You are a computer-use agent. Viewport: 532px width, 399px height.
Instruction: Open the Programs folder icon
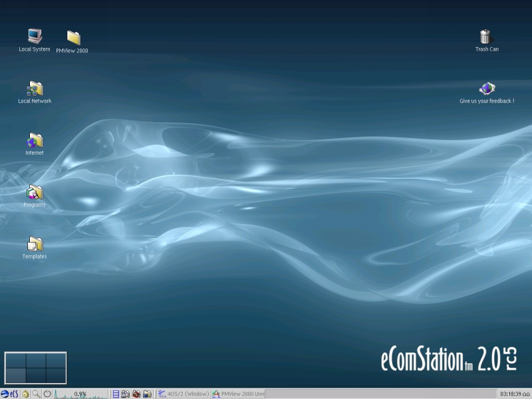coord(35,192)
